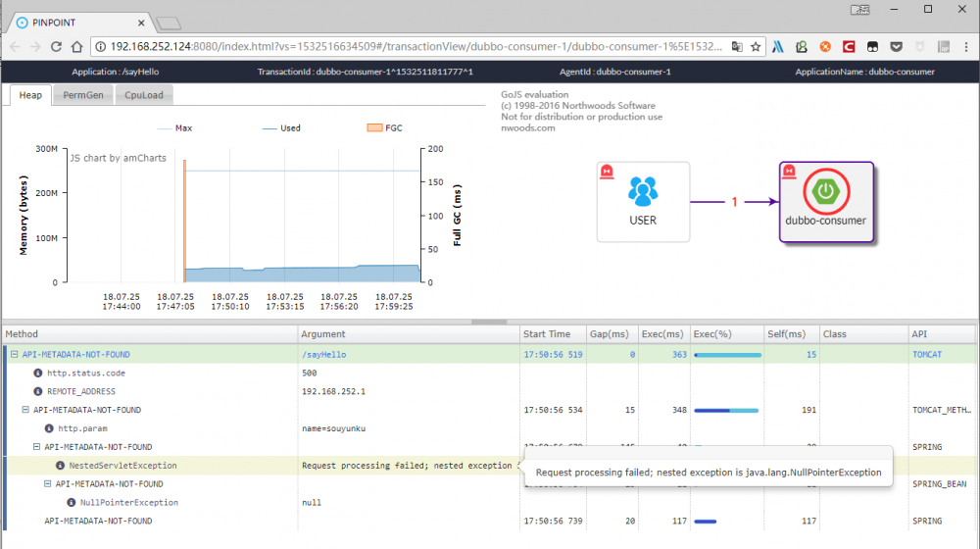Screen dimensions: 980x549
Task: Toggle the FGC series in the chart legend
Action: pos(385,128)
